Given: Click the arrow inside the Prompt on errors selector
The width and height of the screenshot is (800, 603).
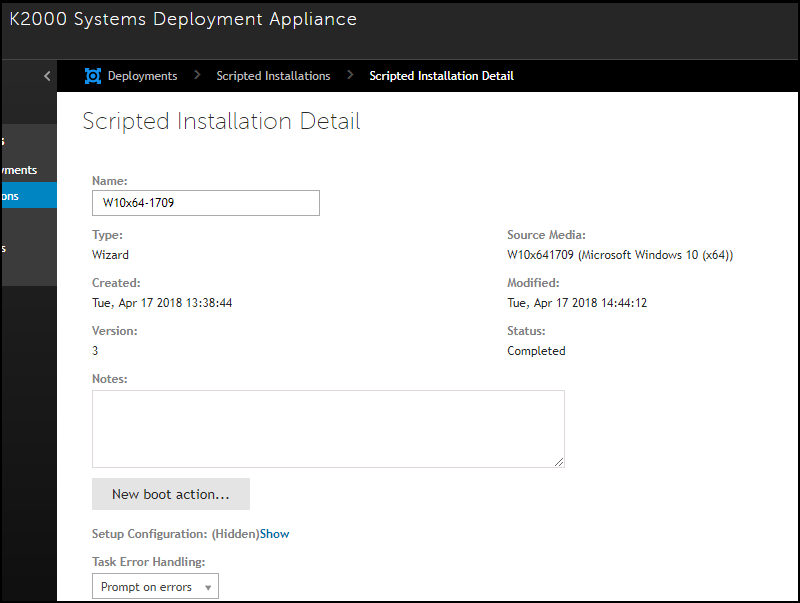Looking at the screenshot, I should tap(207, 586).
